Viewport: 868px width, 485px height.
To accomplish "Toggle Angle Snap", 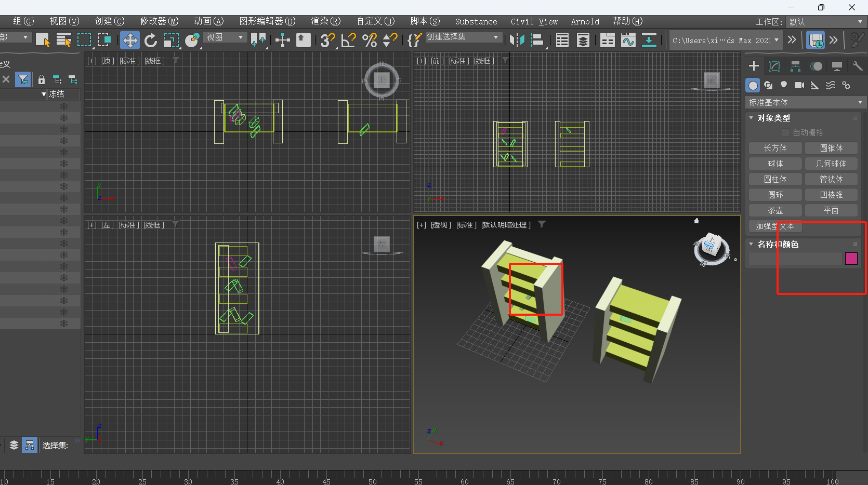I will pyautogui.click(x=348, y=40).
